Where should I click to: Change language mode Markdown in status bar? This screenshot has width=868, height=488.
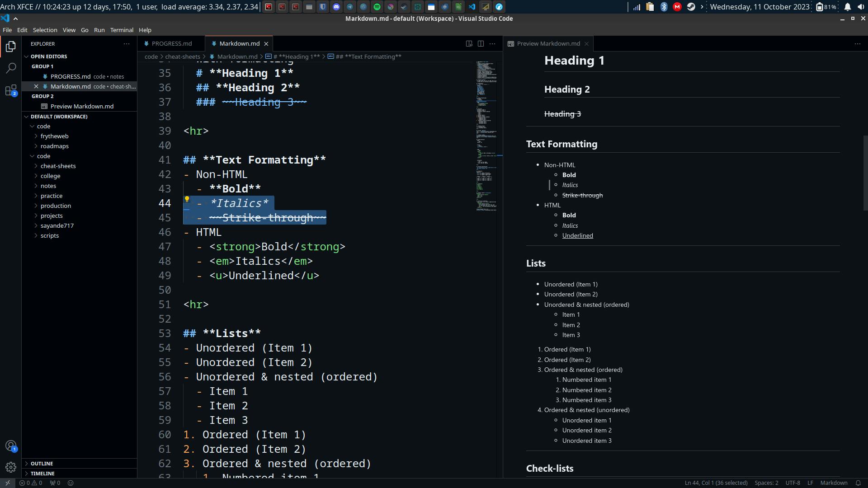pos(834,483)
